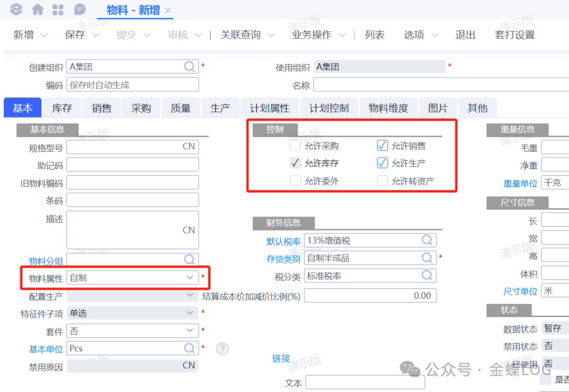Expand the 保存 dropdown arrow

pyautogui.click(x=95, y=35)
